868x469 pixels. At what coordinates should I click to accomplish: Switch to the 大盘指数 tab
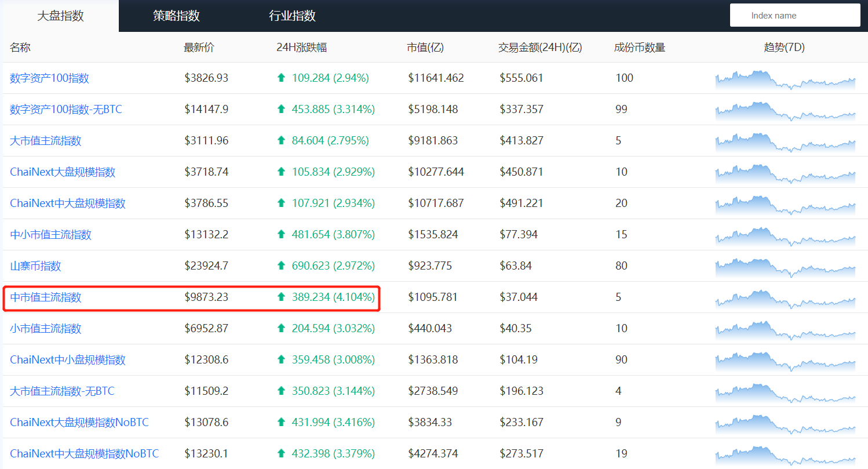click(60, 16)
